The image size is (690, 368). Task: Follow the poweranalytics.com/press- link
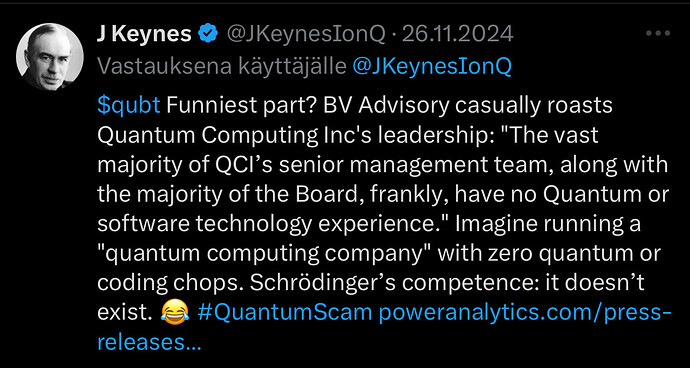pyautogui.click(x=525, y=313)
